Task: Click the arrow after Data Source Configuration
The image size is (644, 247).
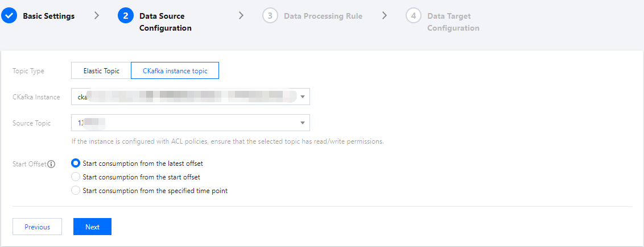Action: pyautogui.click(x=241, y=16)
